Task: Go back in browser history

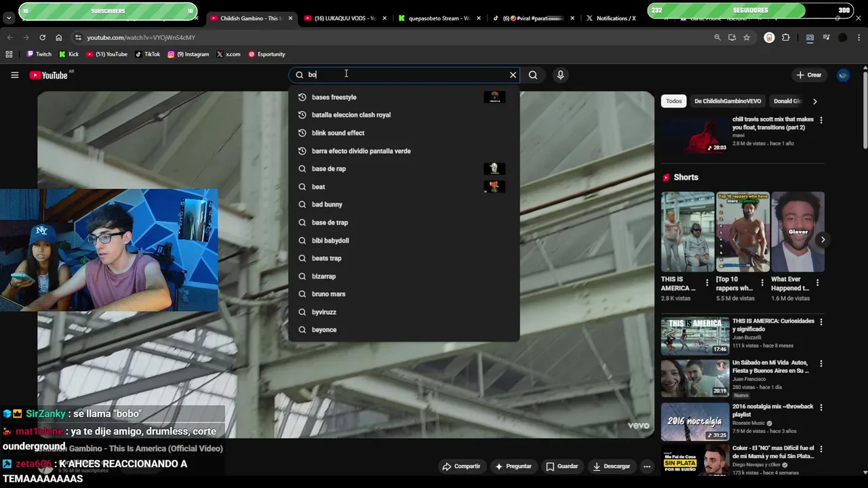Action: (9, 38)
